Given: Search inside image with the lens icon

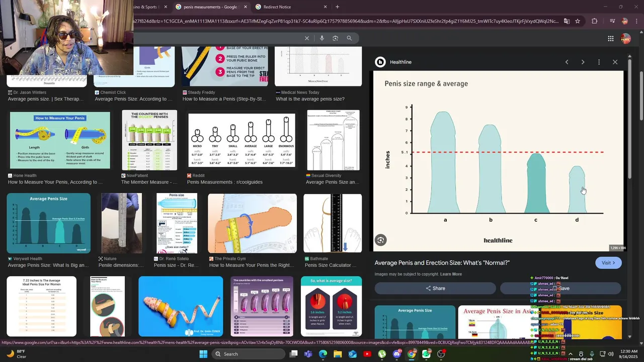Looking at the screenshot, I should tap(381, 240).
